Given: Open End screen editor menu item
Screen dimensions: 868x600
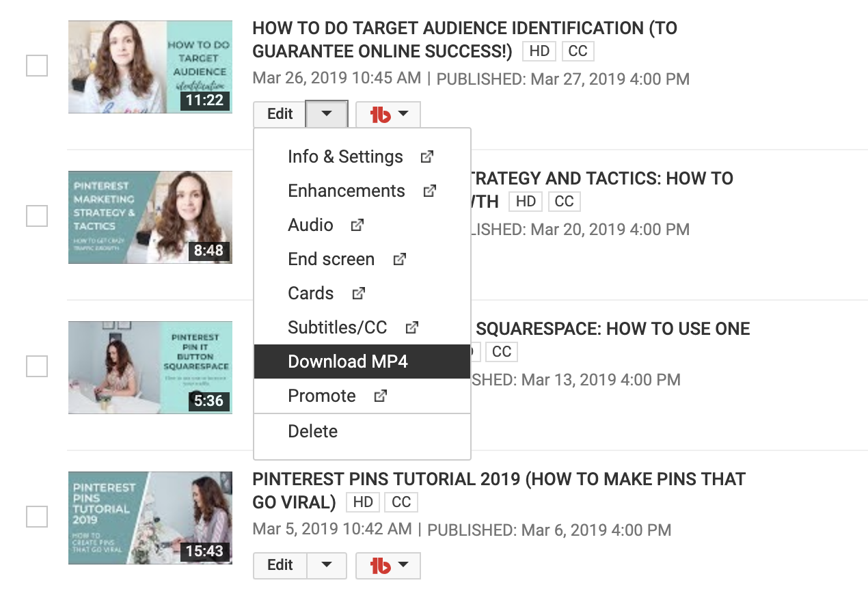Looking at the screenshot, I should point(362,259).
